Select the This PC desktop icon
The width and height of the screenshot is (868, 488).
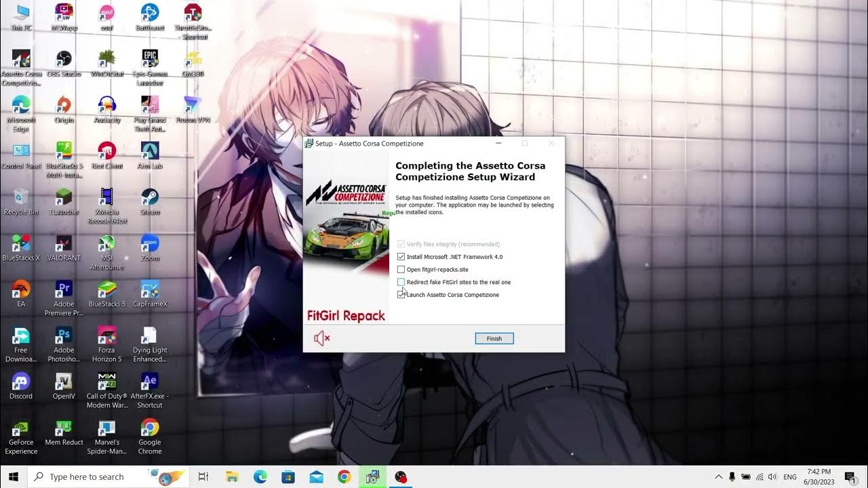point(21,18)
